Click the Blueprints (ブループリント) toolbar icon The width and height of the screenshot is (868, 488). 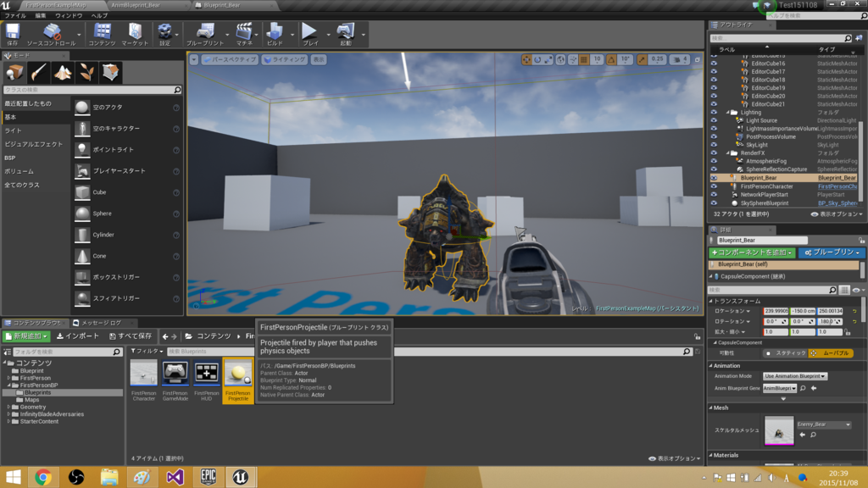(205, 34)
